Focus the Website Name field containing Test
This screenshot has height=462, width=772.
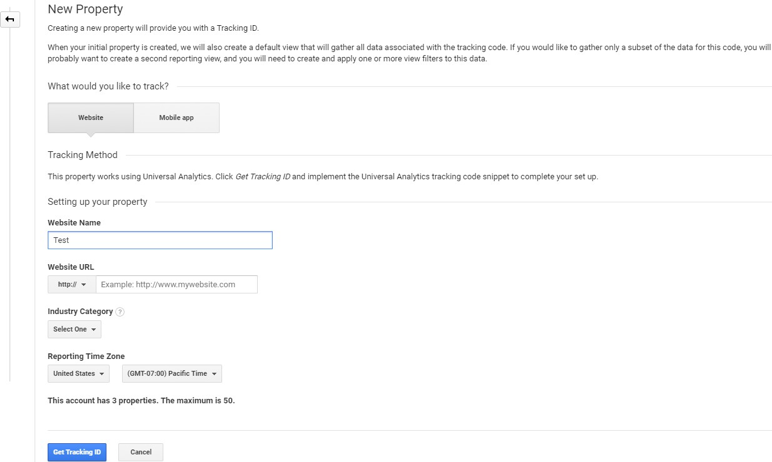160,241
